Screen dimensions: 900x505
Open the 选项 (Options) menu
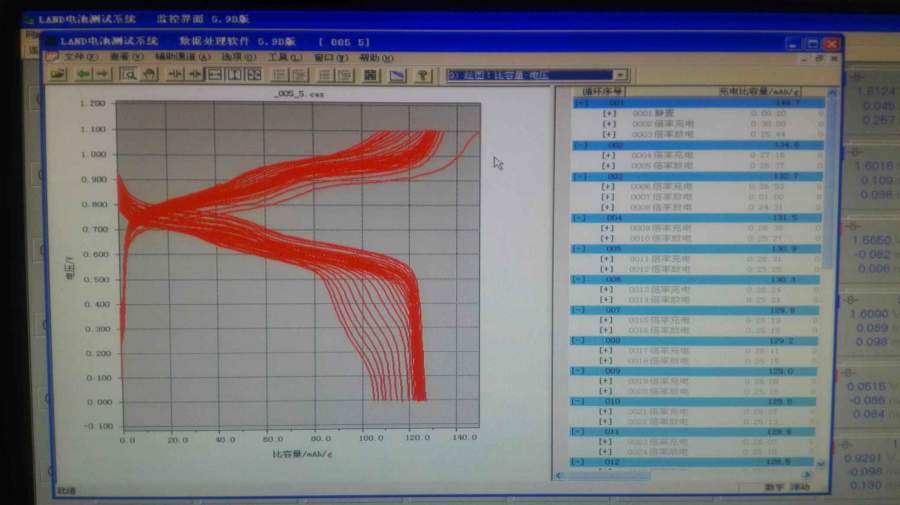click(238, 57)
